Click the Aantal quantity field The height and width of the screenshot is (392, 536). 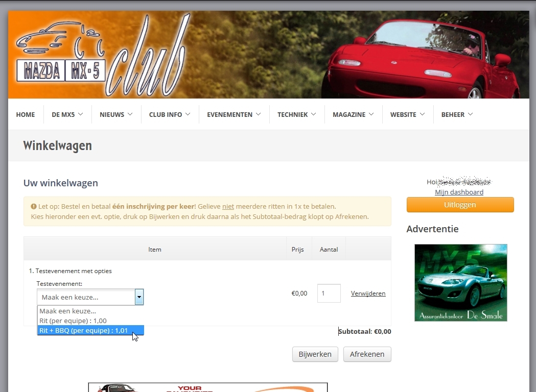pyautogui.click(x=329, y=293)
